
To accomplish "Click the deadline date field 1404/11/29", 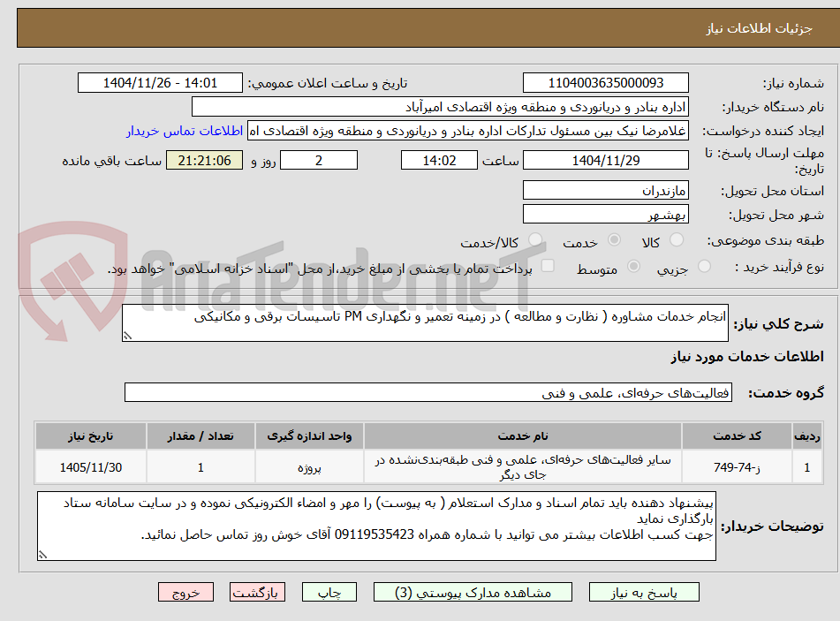I will coord(605,160).
